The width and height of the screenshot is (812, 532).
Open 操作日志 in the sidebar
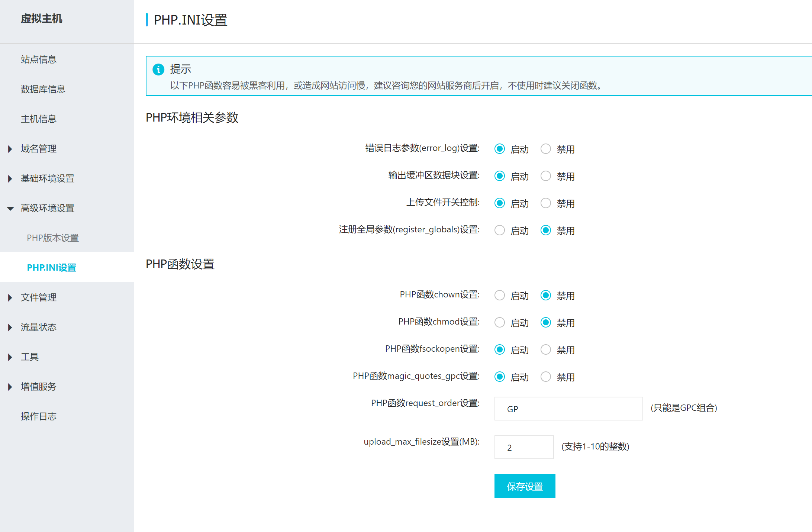(x=39, y=416)
